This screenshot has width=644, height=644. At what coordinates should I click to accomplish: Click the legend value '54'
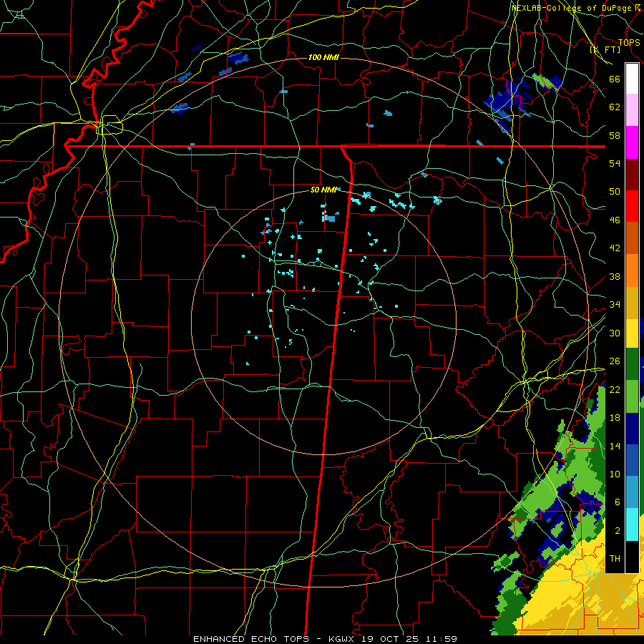point(615,163)
